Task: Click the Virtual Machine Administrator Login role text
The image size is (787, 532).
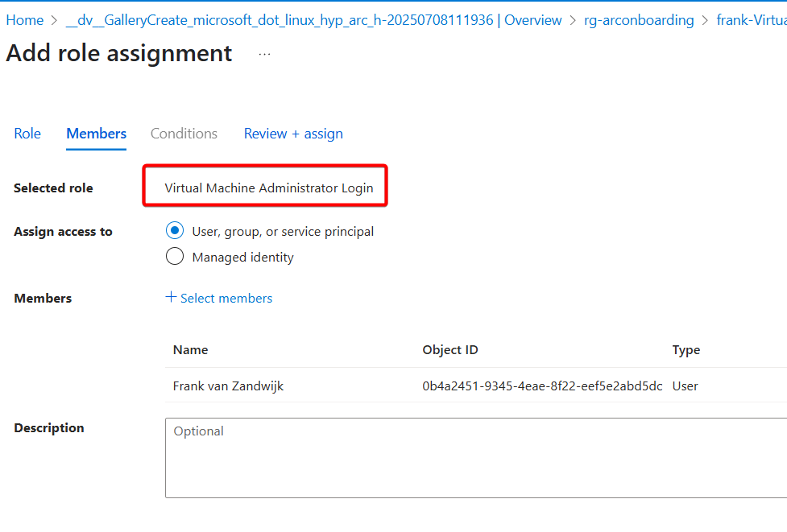Action: coord(269,188)
